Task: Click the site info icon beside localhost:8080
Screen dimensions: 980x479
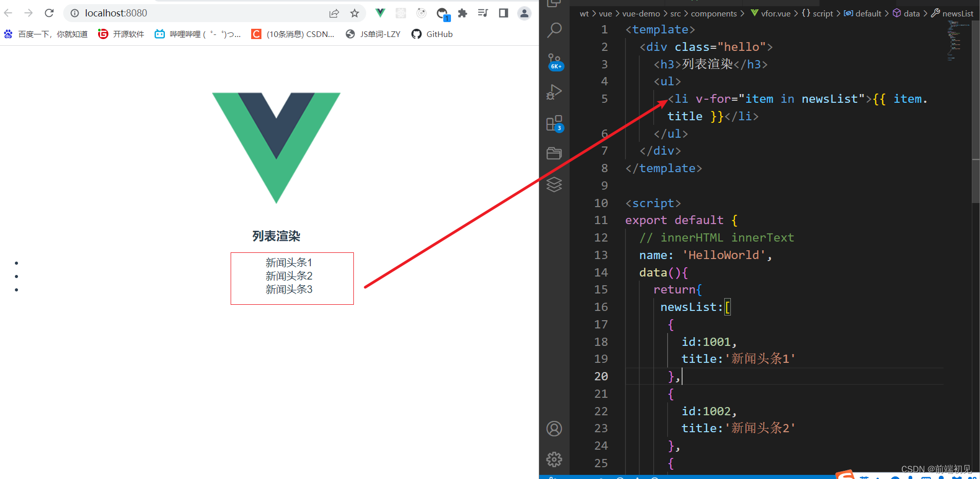Action: coord(74,13)
